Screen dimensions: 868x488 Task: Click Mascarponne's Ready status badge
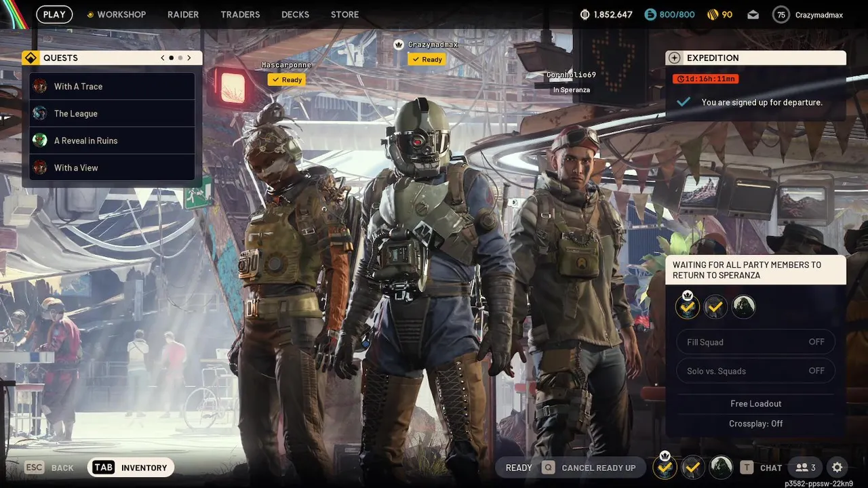(x=286, y=79)
